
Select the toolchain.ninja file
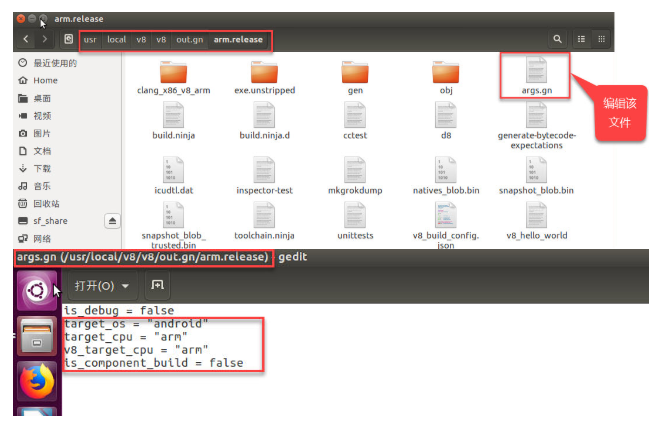pos(264,221)
